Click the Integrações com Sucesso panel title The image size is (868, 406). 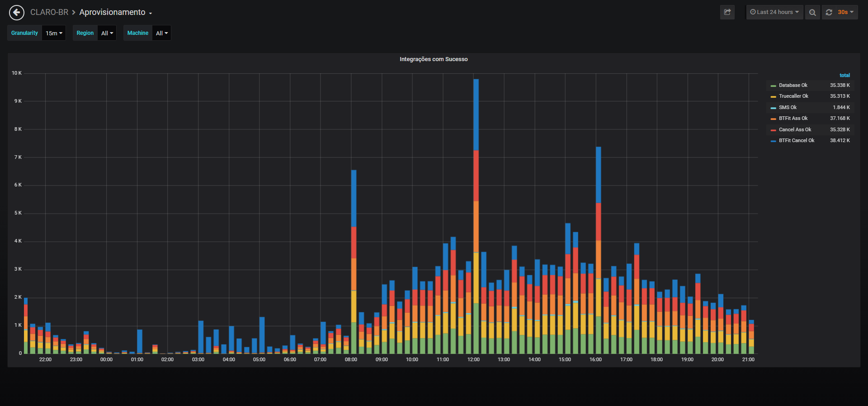[x=434, y=59]
